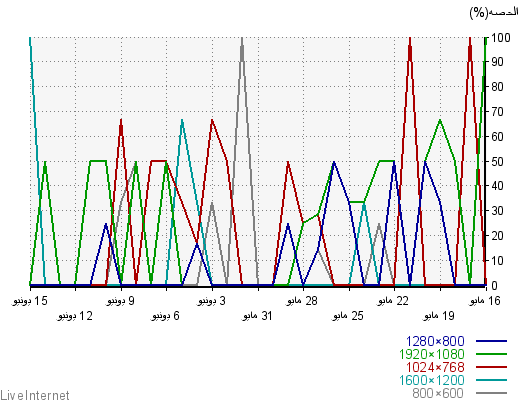
Task: Click the 0 value on y-axis
Action: pyautogui.click(x=494, y=285)
